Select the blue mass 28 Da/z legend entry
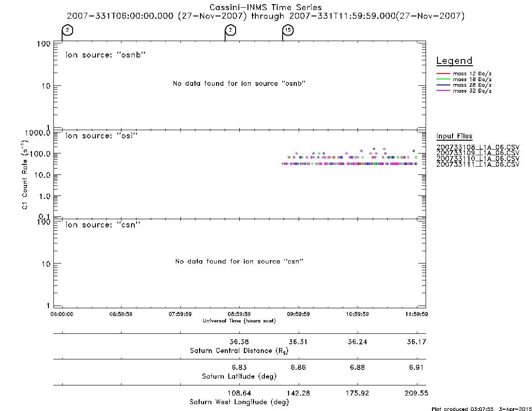 pos(464,85)
